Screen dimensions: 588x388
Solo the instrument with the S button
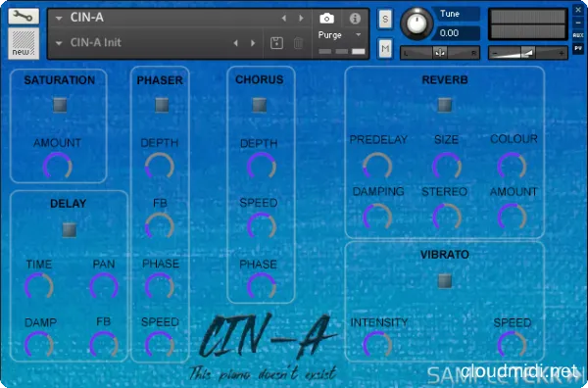tap(385, 20)
